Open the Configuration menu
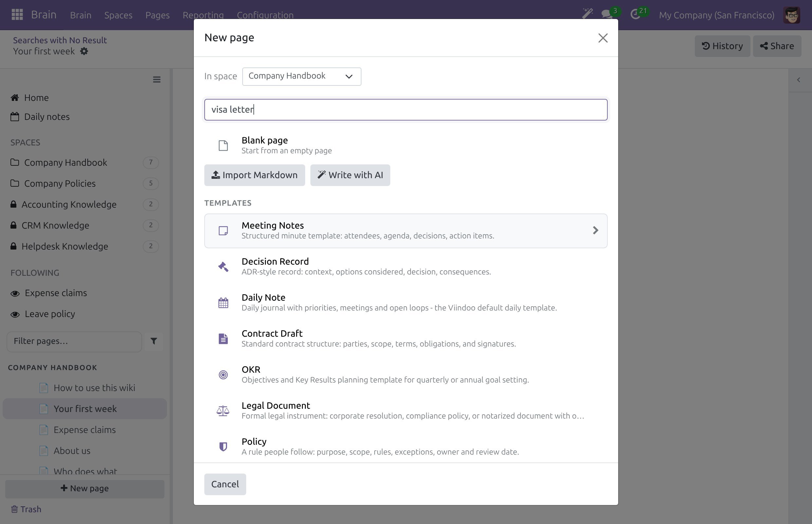The height and width of the screenshot is (524, 812). pos(265,15)
